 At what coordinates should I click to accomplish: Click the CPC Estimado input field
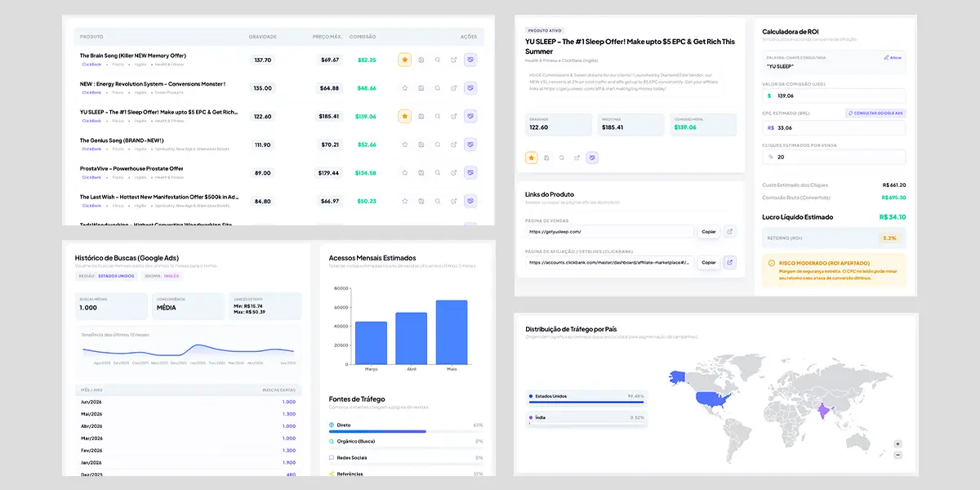pyautogui.click(x=834, y=127)
